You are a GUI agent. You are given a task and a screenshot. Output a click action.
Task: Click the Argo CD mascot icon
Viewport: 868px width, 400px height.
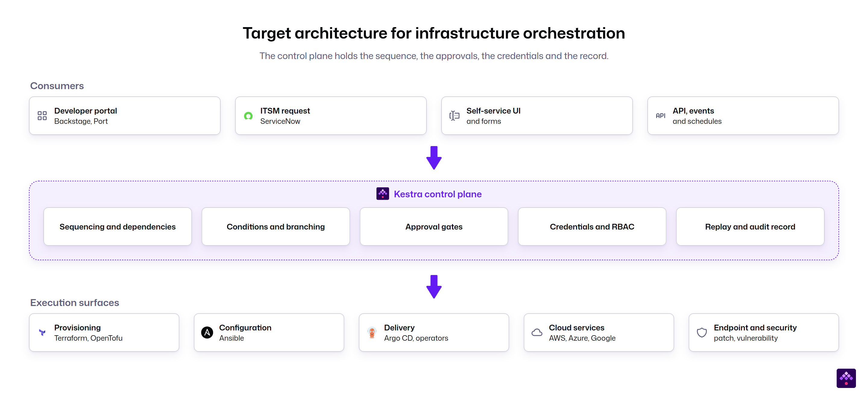coord(372,333)
